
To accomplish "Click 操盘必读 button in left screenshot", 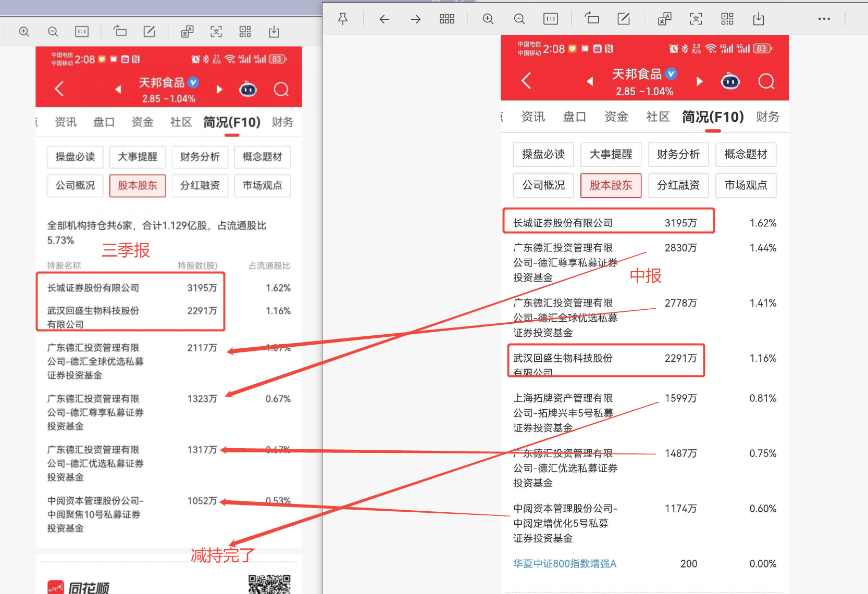I will 76,157.
